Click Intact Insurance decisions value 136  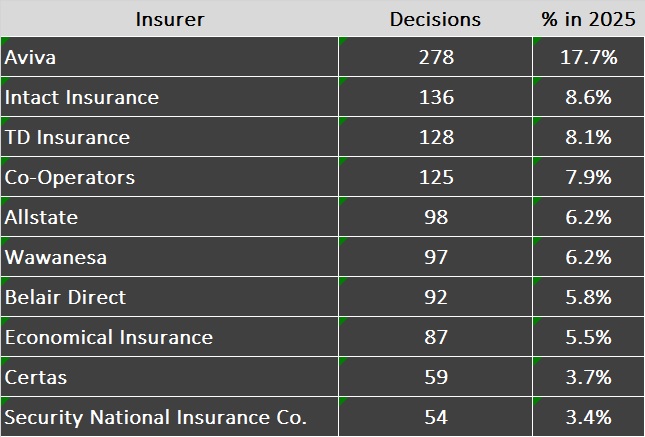435,98
